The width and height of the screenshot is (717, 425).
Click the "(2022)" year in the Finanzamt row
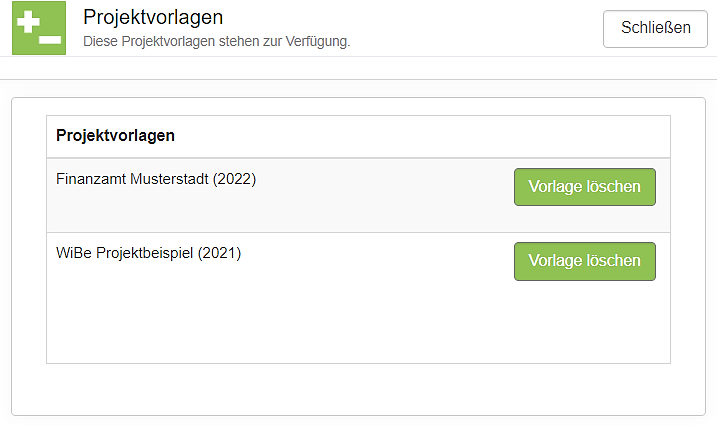coord(235,180)
